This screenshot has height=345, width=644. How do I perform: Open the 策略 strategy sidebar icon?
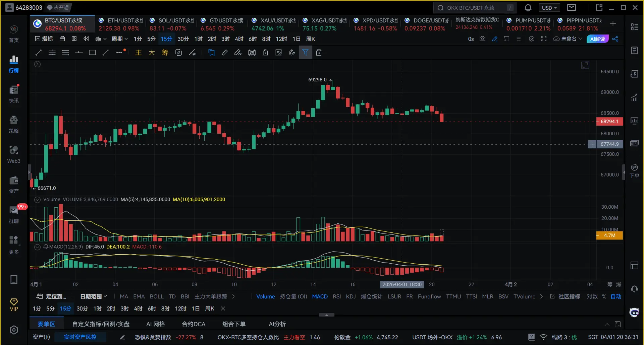(x=14, y=124)
